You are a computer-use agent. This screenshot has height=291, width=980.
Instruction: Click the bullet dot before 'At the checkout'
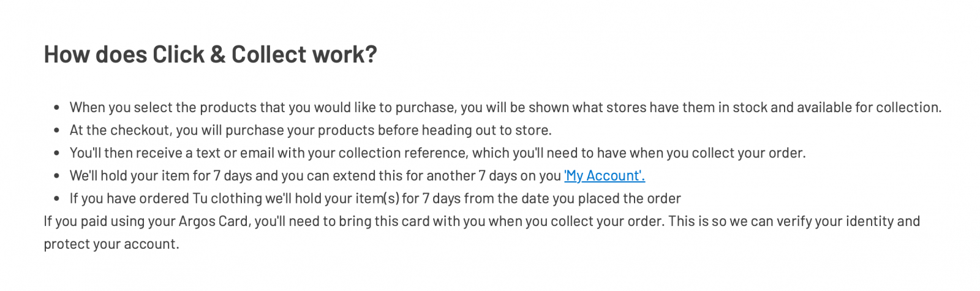[56, 130]
